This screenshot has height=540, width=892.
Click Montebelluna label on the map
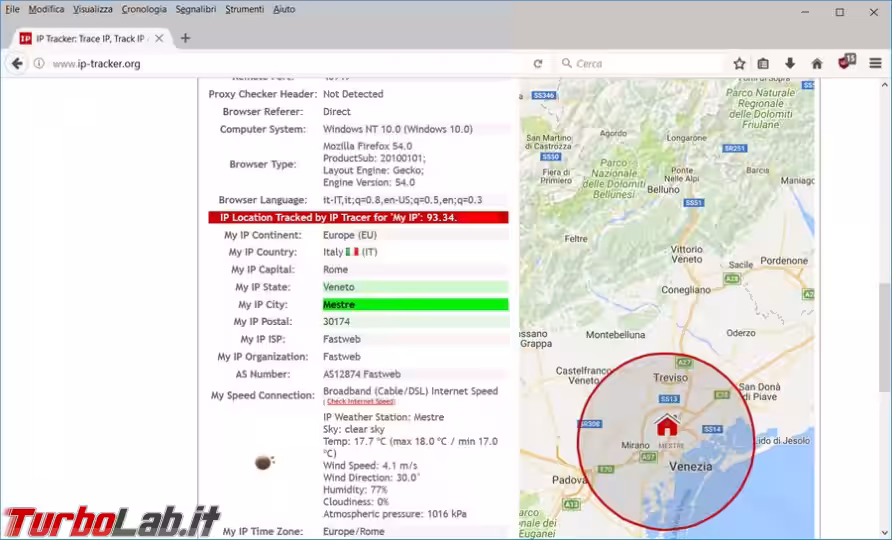coord(616,335)
